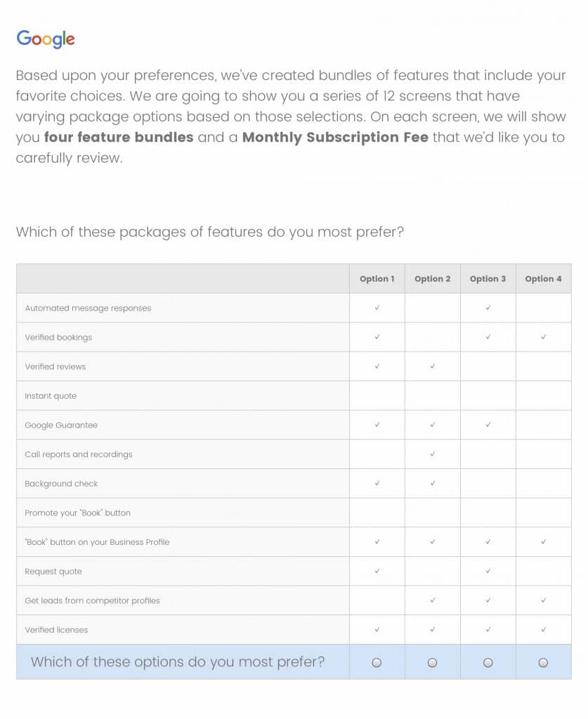Select the Option 2 radio button

[433, 662]
